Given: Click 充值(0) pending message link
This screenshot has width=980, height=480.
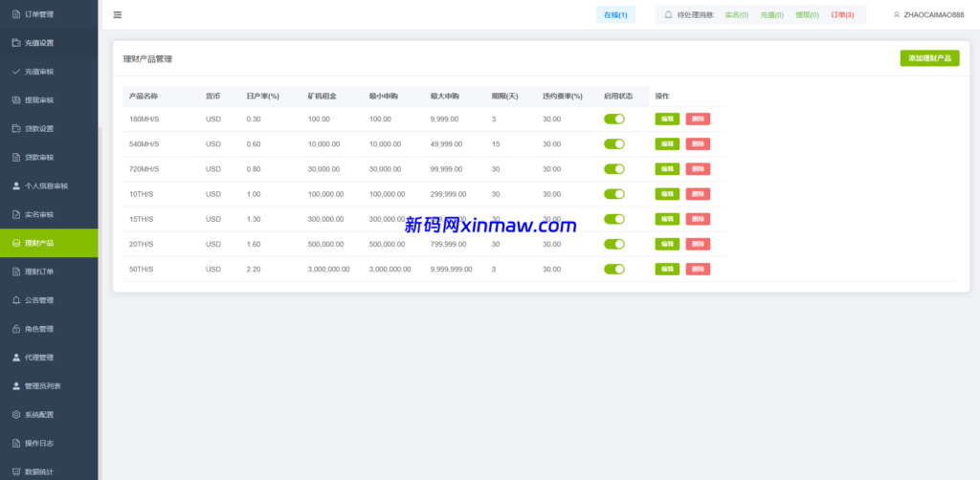Looking at the screenshot, I should [x=772, y=14].
